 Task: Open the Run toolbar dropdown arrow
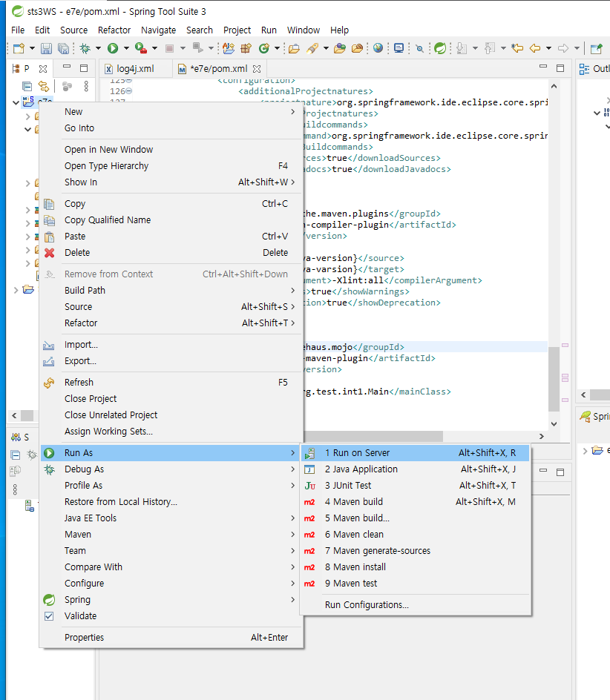point(126,48)
